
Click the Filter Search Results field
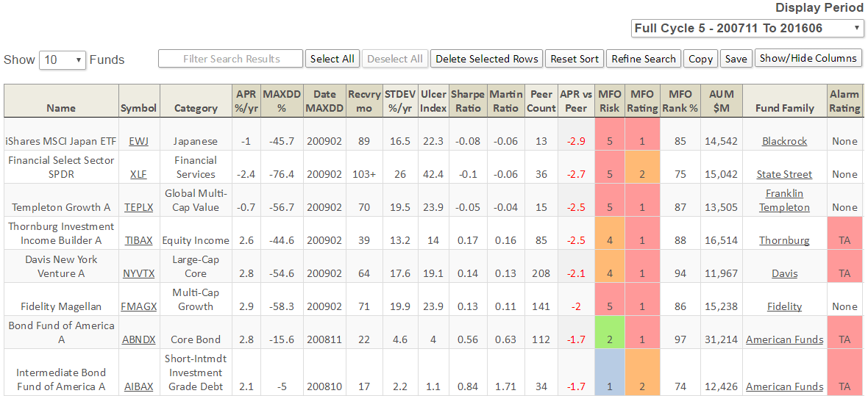pyautogui.click(x=230, y=59)
